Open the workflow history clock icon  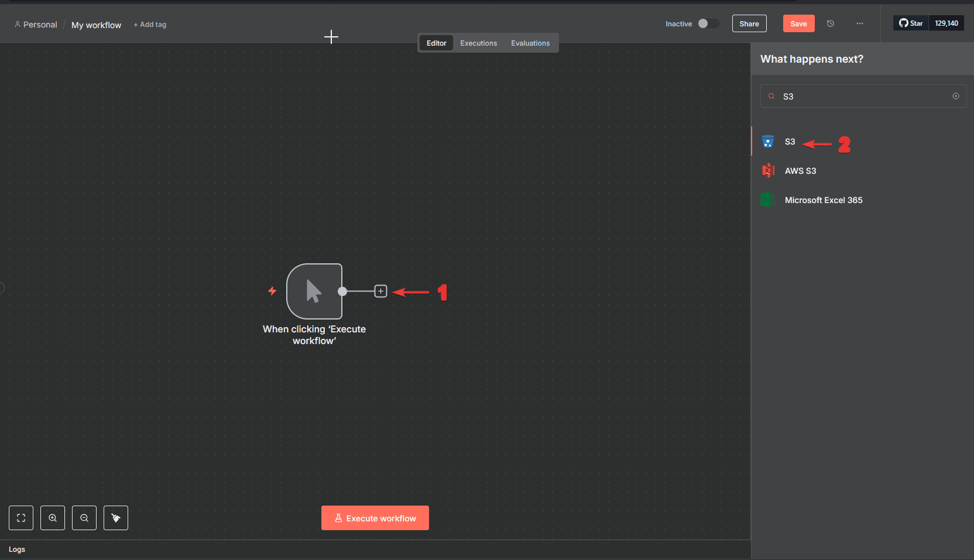[x=830, y=23]
